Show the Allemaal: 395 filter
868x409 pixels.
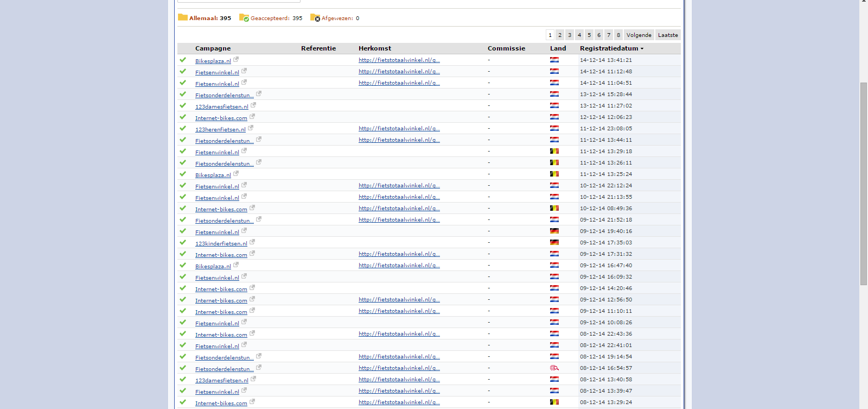210,18
